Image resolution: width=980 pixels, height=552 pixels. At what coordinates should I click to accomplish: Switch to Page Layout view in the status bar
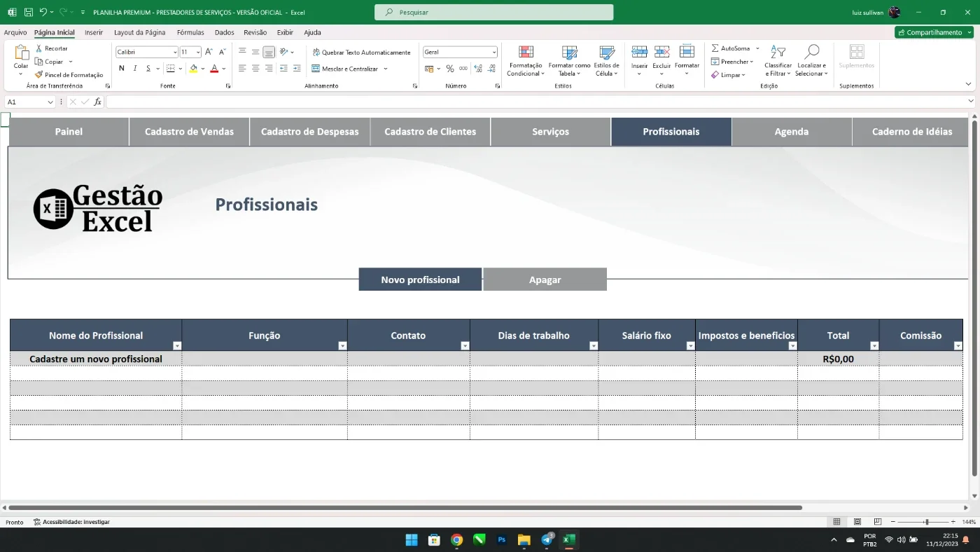pyautogui.click(x=857, y=522)
